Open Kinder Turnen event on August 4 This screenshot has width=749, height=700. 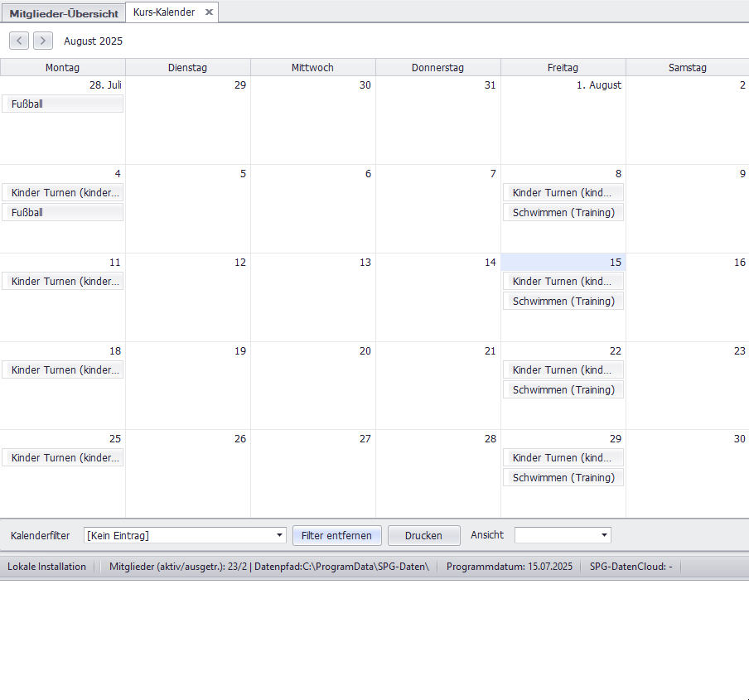[x=62, y=193]
